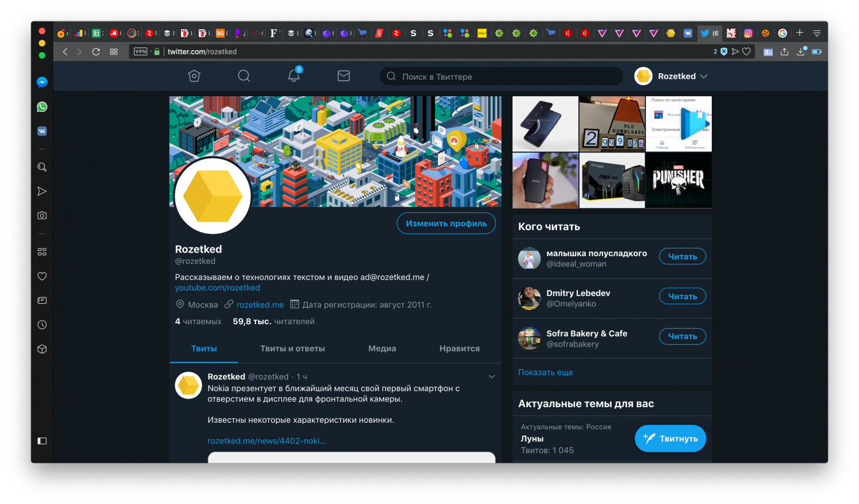Viewport: 859px width, 504px height.
Task: Focus the address bar with twitter.com/rozetked
Action: point(202,52)
